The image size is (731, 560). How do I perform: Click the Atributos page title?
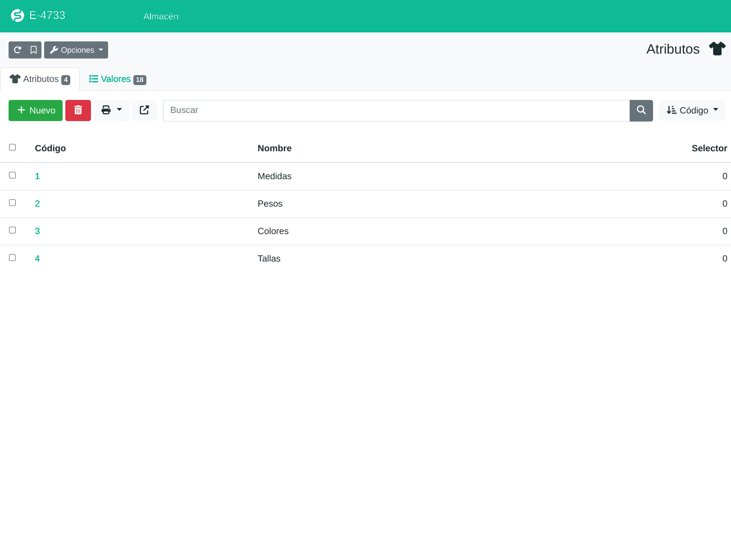673,49
